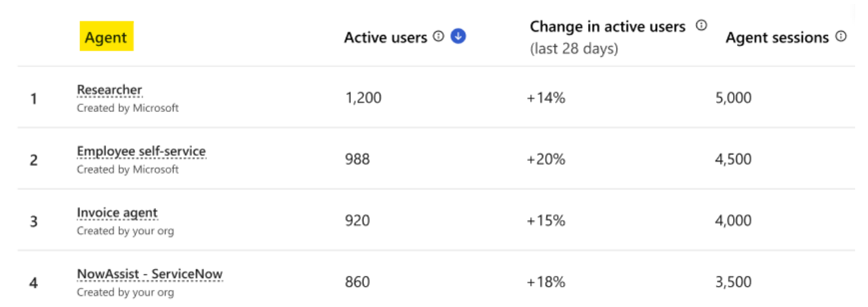The image size is (868, 307).
Task: Select the Change in active users header
Action: click(608, 26)
